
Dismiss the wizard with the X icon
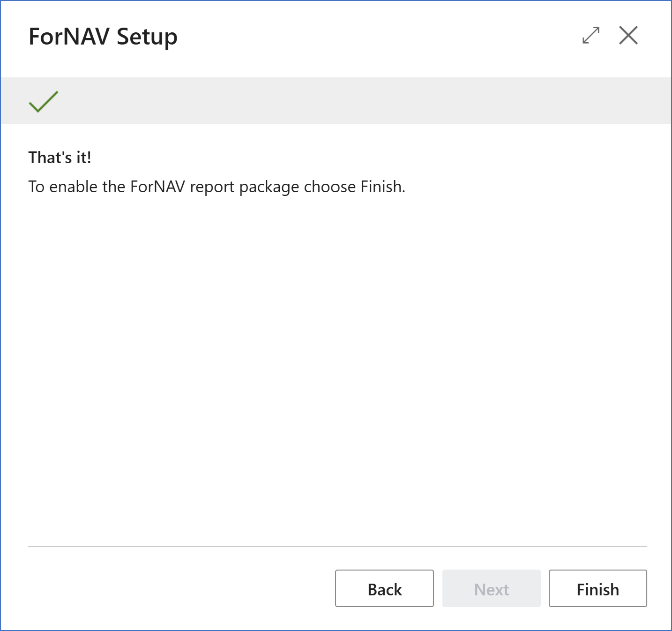628,35
